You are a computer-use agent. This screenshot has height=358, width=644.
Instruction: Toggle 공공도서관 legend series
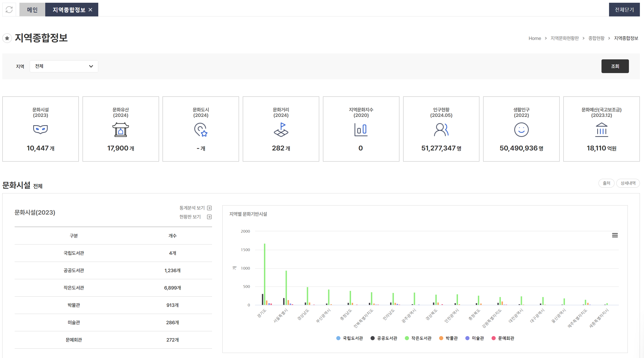[x=383, y=338]
